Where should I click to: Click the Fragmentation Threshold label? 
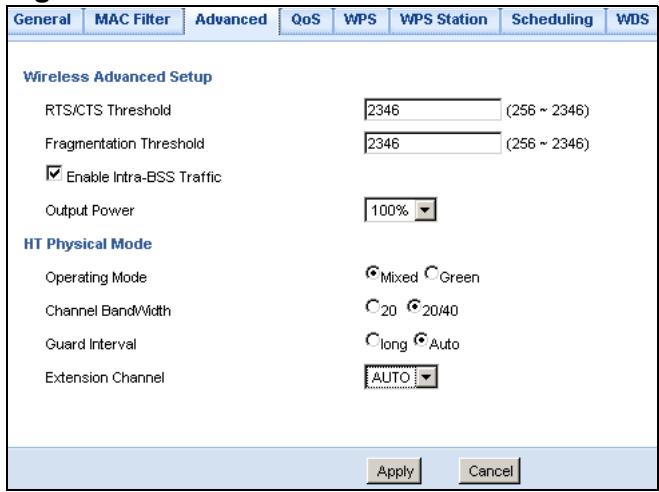[x=125, y=144]
